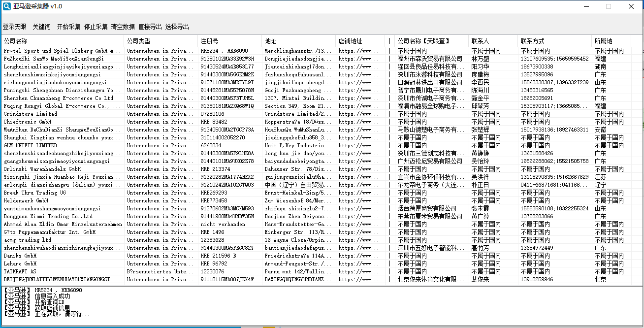This screenshot has height=328, width=644.
Task: Click registration number 6260034
Action: 211,145
